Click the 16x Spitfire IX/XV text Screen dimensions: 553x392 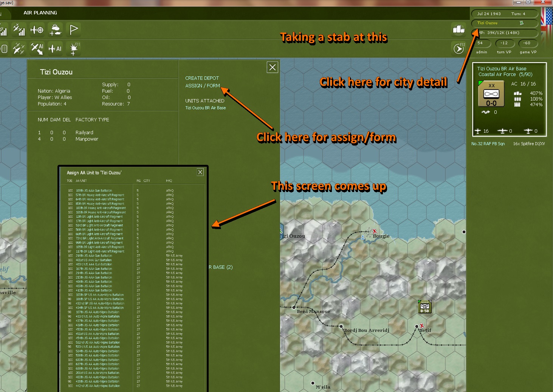coord(529,144)
